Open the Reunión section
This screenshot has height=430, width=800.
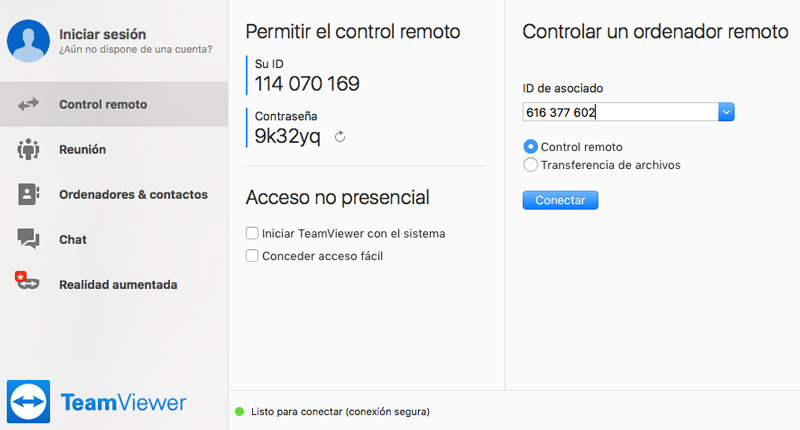pos(82,150)
